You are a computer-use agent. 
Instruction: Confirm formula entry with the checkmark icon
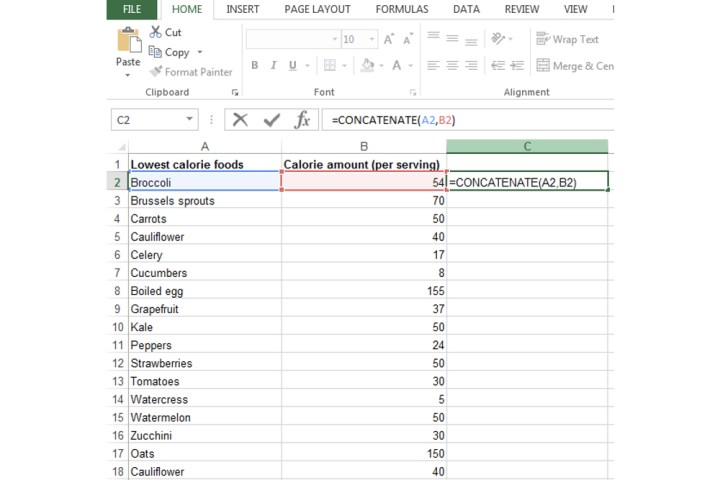click(271, 120)
